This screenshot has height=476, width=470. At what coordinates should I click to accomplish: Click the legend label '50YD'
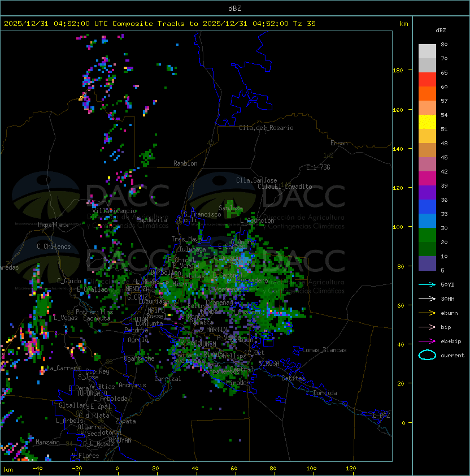coord(447,285)
